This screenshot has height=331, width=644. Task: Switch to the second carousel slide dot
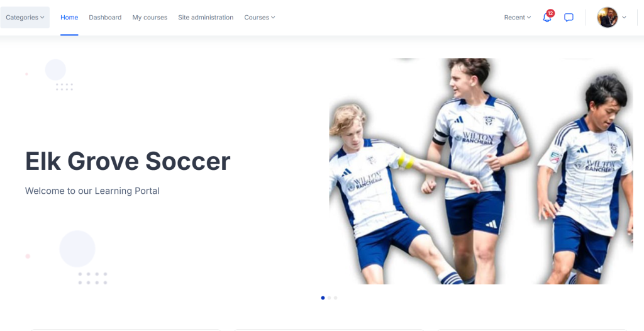[x=329, y=298]
